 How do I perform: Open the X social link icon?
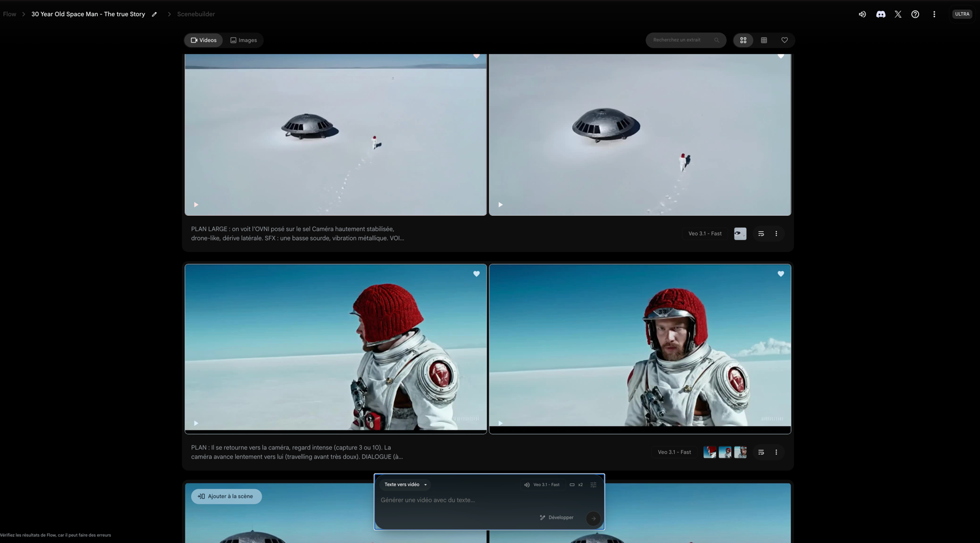[x=898, y=14]
